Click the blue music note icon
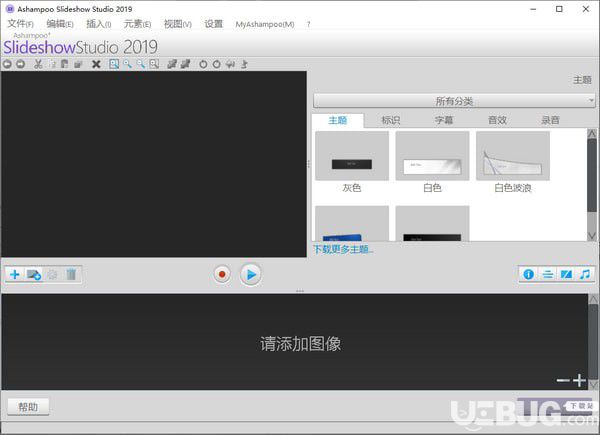This screenshot has width=600, height=435. [x=585, y=274]
